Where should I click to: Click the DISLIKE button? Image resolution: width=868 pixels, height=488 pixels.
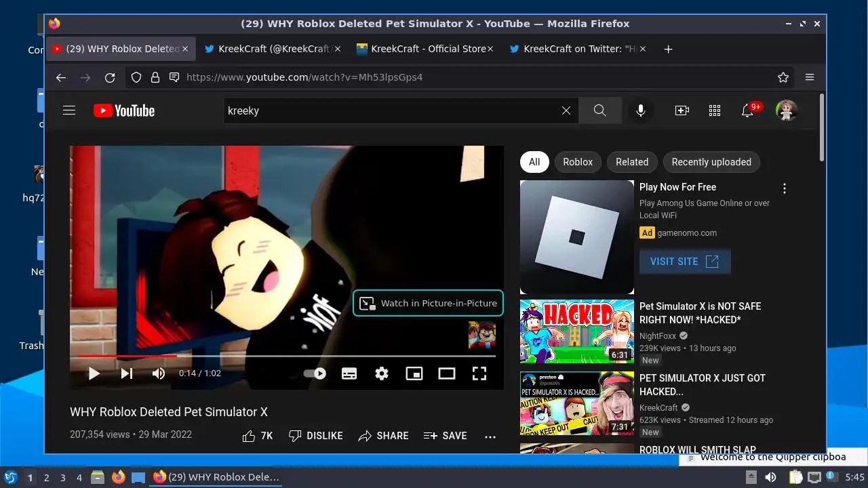[315, 436]
